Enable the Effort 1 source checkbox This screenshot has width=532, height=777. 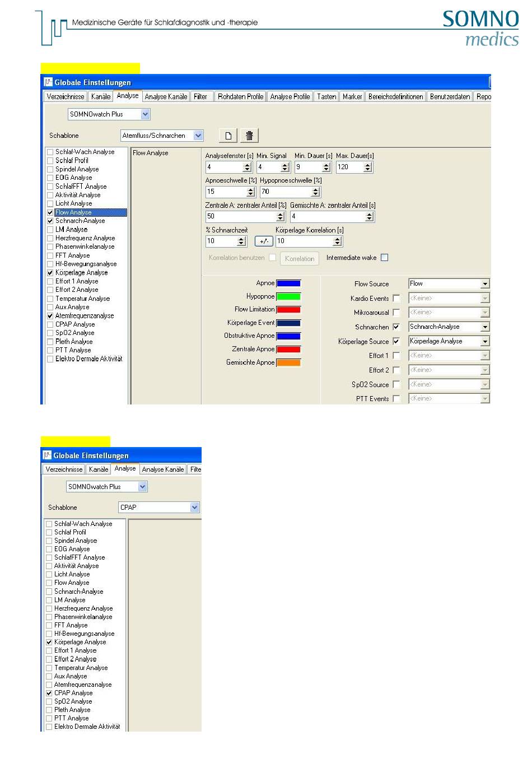[x=396, y=356]
